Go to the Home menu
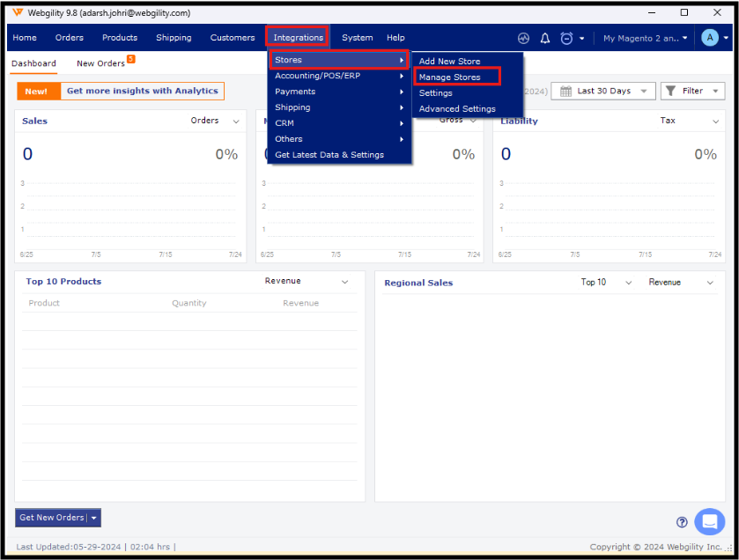This screenshot has width=739, height=560. 25,38
